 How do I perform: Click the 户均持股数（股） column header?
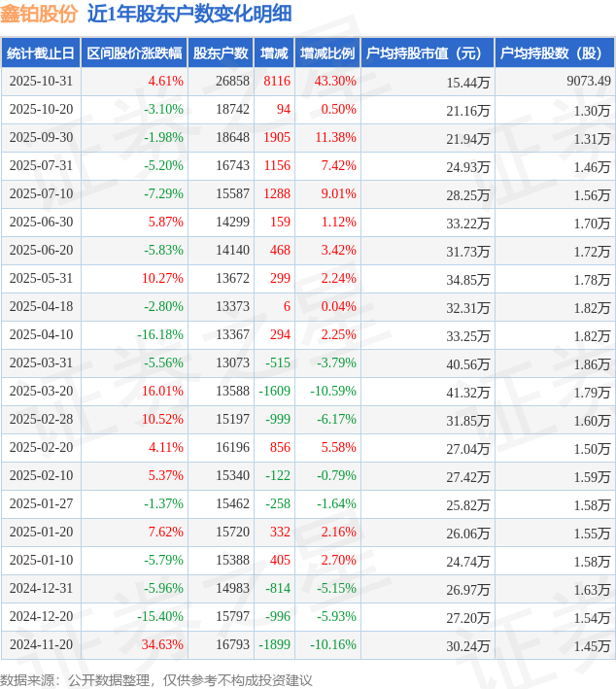click(554, 53)
